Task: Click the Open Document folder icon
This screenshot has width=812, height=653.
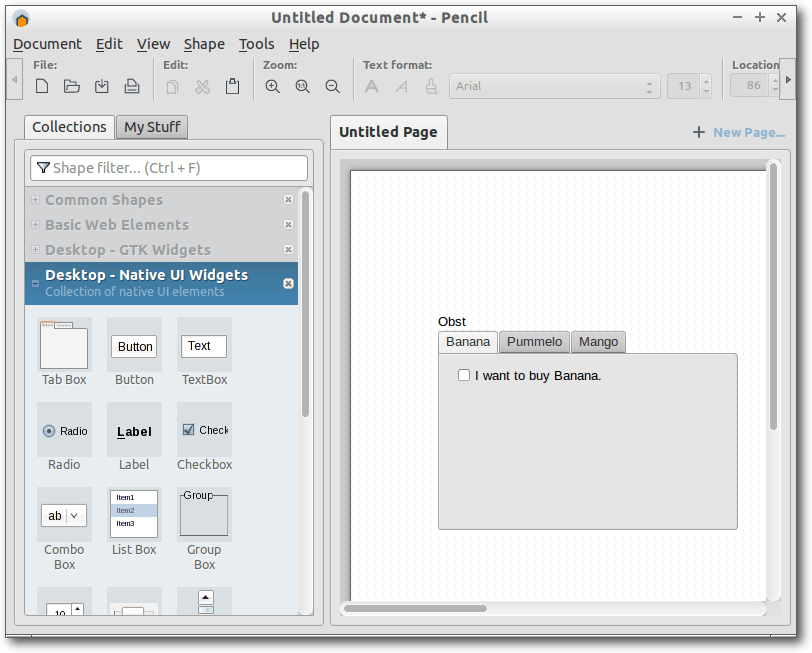Action: (72, 87)
